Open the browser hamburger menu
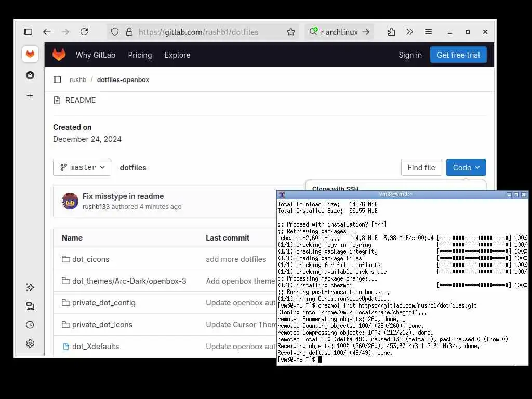532x399 pixels. pos(429,32)
